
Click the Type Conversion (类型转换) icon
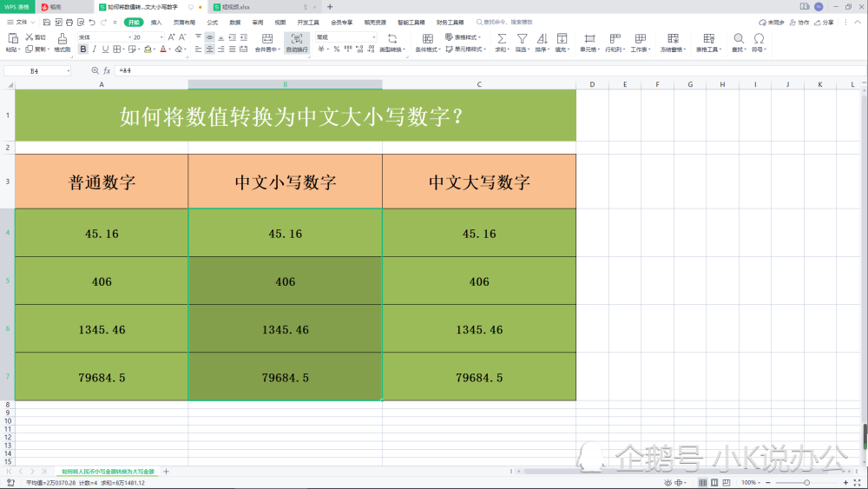point(392,39)
